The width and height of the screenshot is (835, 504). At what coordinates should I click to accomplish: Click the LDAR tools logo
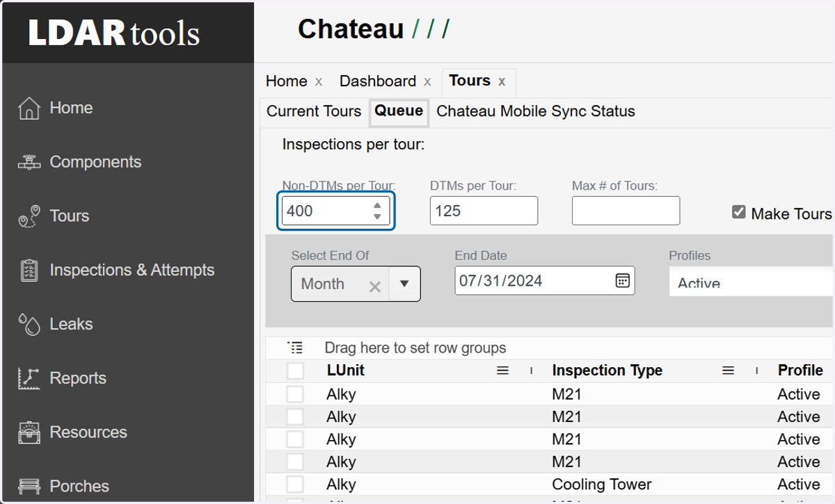(114, 33)
